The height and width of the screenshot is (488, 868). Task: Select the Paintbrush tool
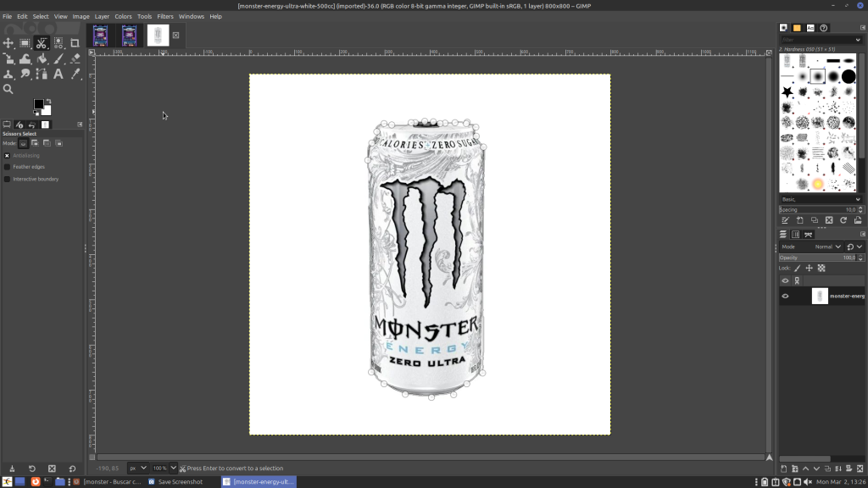pos(58,58)
